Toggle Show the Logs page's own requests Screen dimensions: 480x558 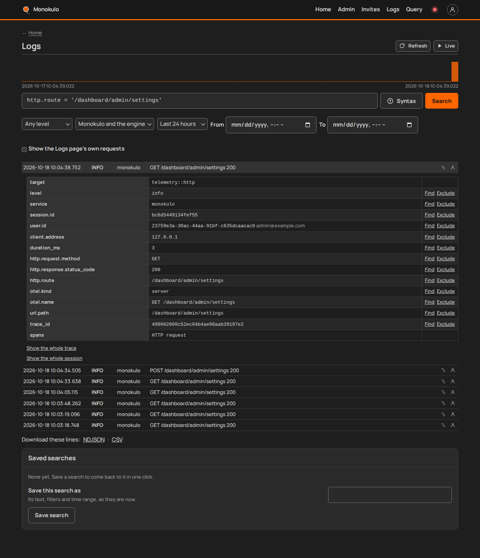pos(24,149)
